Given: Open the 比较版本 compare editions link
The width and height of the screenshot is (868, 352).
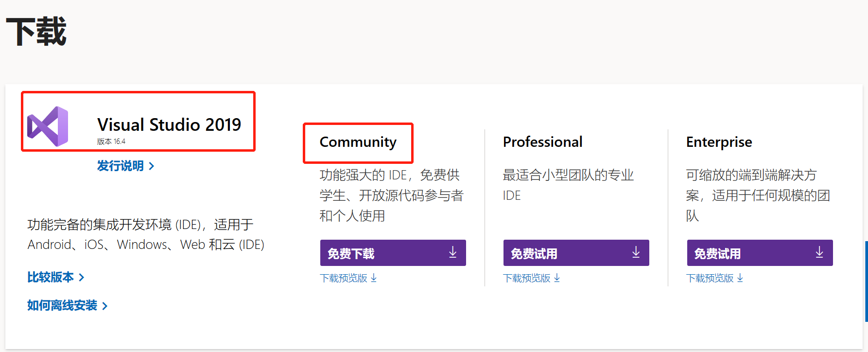Looking at the screenshot, I should pyautogui.click(x=51, y=278).
